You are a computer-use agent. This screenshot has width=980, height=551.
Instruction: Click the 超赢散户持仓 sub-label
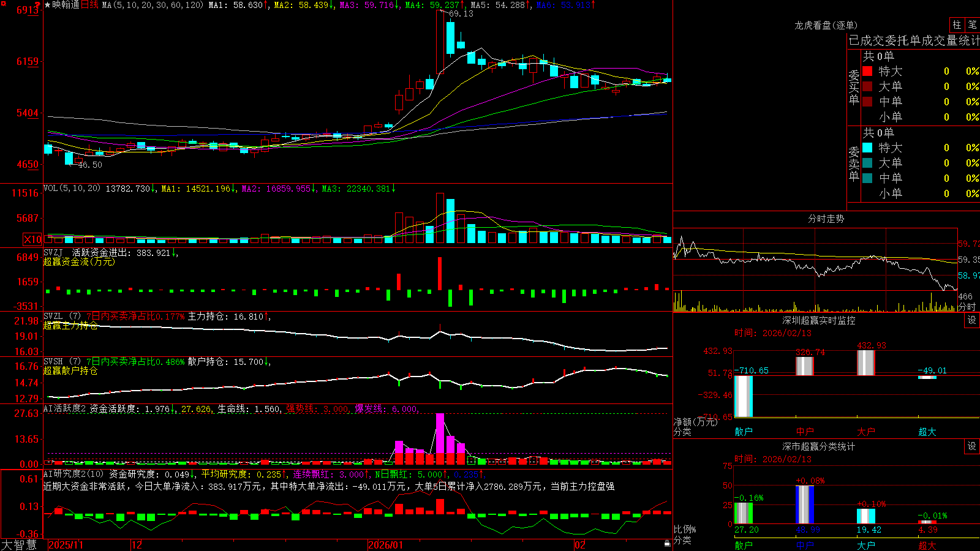70,370
